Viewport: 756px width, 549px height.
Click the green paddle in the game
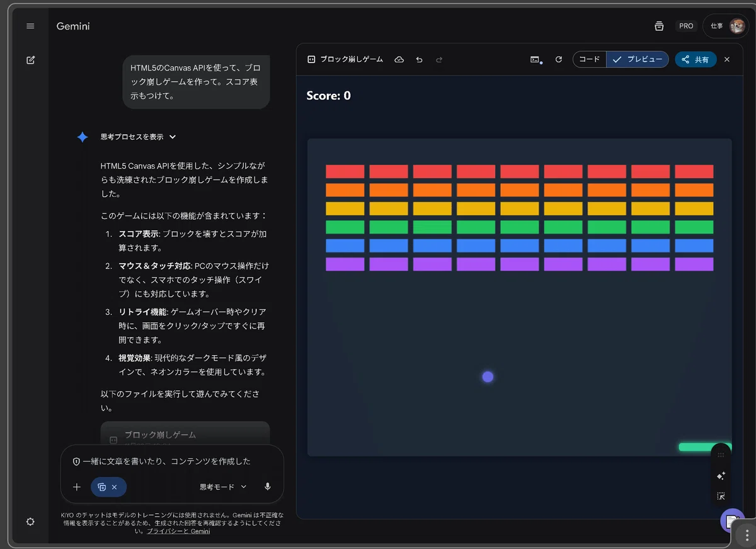click(705, 446)
